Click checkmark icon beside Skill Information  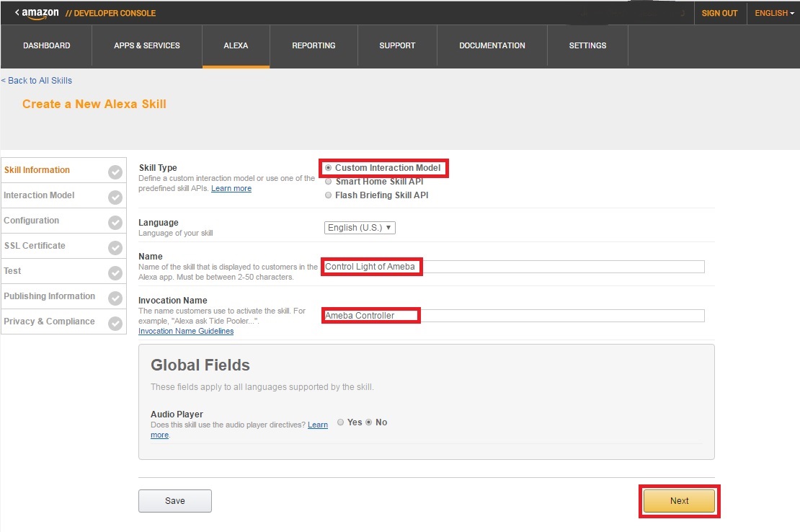(115, 172)
